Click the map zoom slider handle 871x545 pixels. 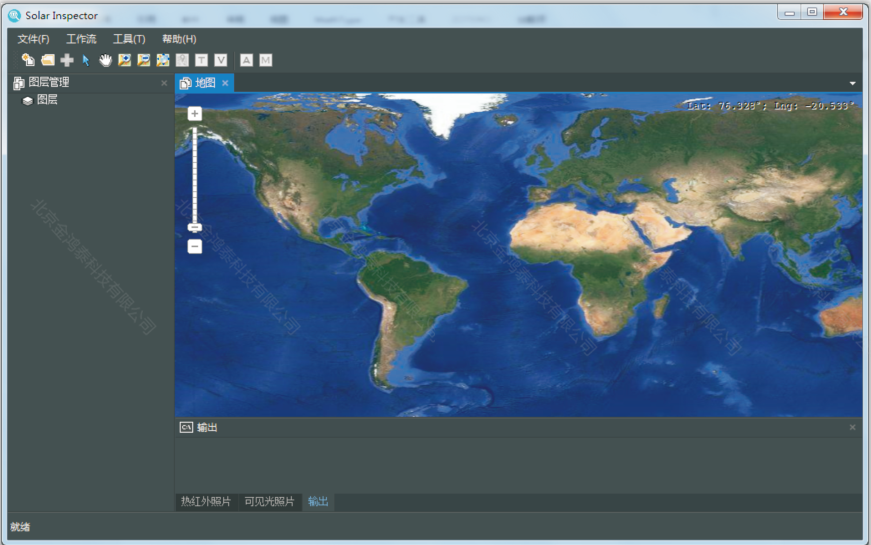(195, 227)
